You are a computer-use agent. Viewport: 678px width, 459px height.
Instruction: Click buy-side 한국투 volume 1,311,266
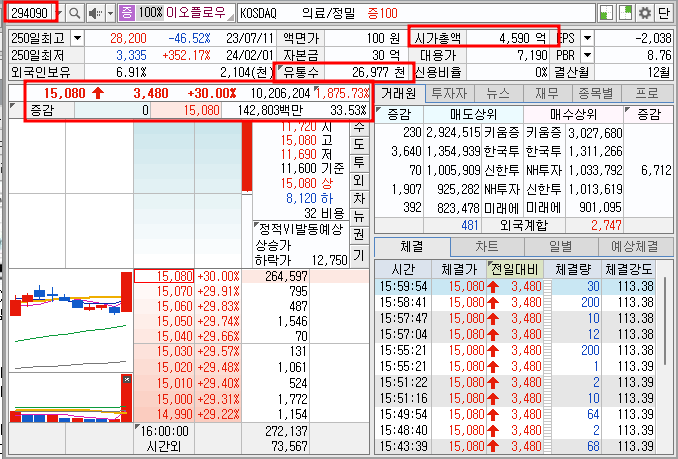pyautogui.click(x=595, y=151)
